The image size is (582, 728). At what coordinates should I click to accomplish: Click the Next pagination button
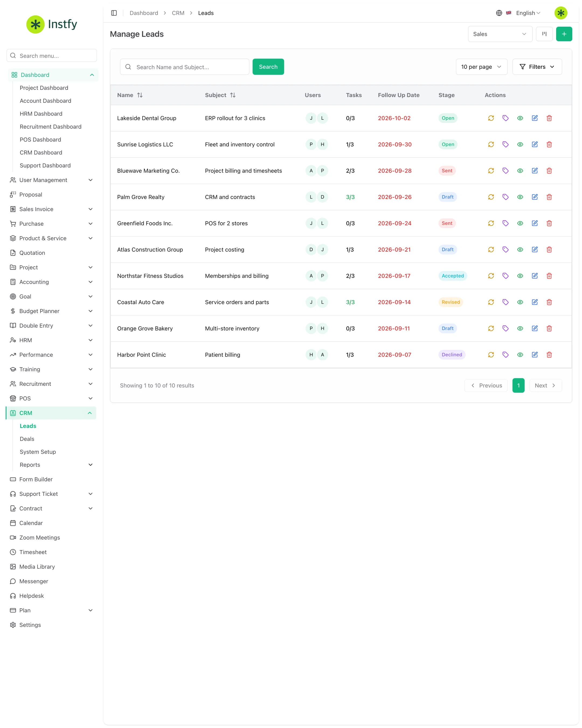pos(545,386)
